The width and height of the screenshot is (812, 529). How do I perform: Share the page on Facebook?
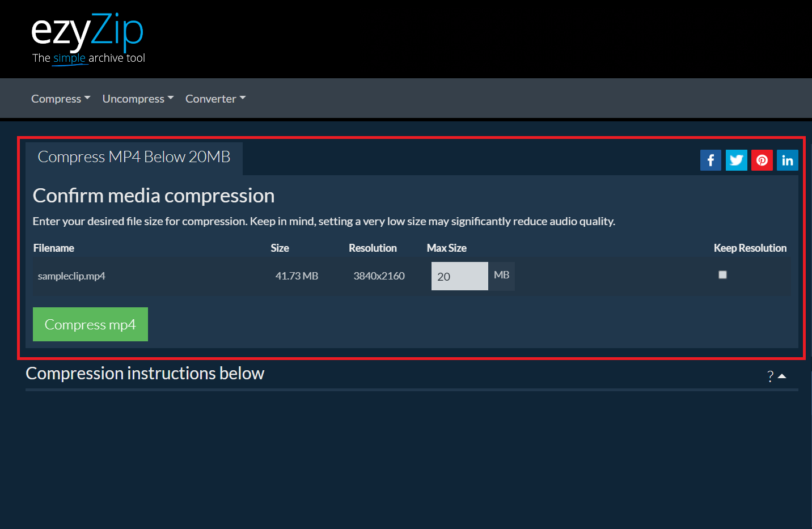(x=710, y=160)
